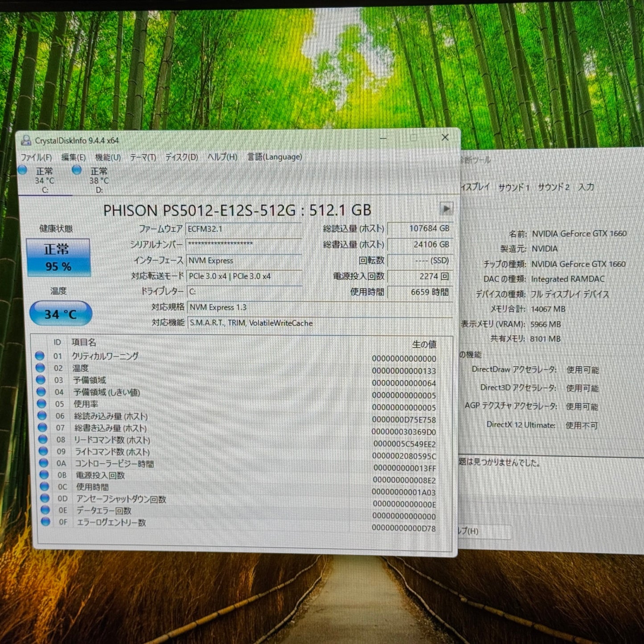
Task: Click the 34 °C temperature gauge control
Action: click(x=60, y=313)
